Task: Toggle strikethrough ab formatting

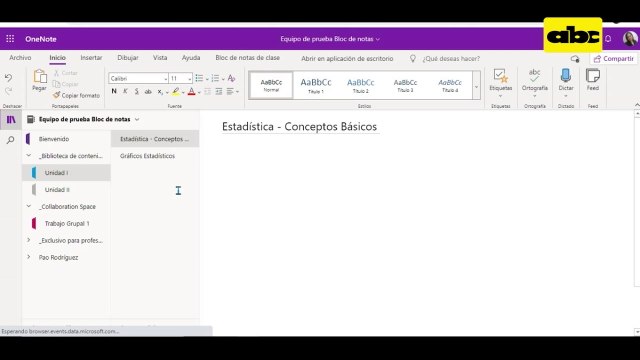Action: [148, 91]
